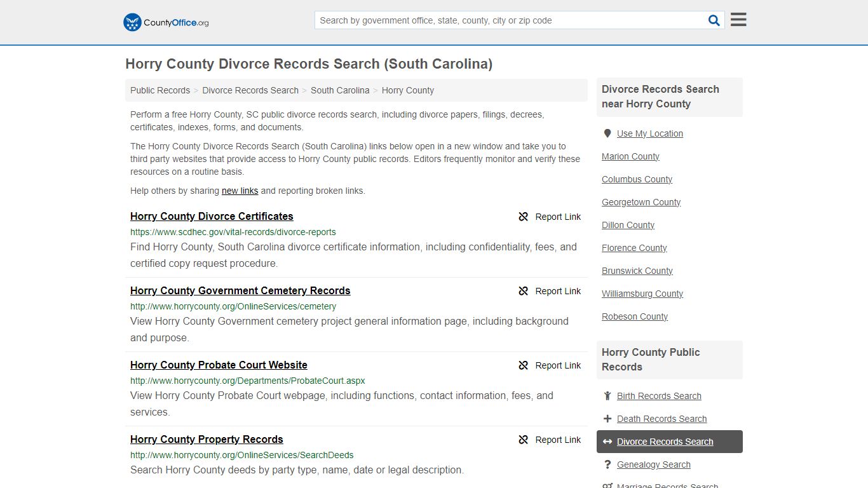
Task: Click the Birth Records Search icon
Action: point(607,396)
